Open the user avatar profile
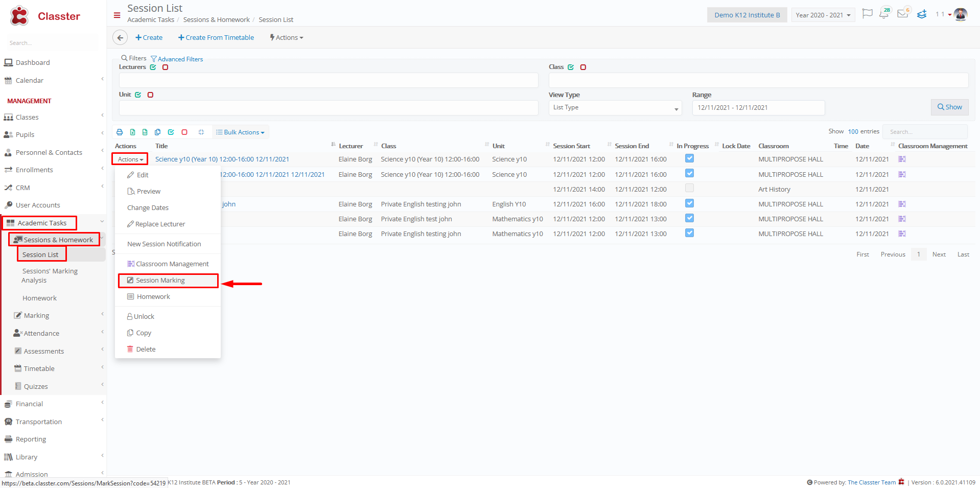This screenshot has width=980, height=488. [961, 14]
